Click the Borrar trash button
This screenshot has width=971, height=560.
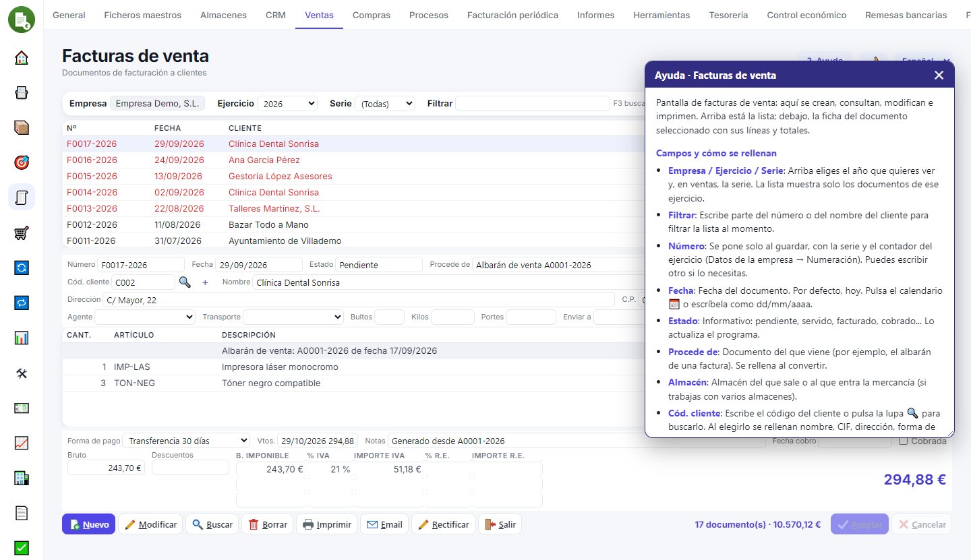coord(267,524)
